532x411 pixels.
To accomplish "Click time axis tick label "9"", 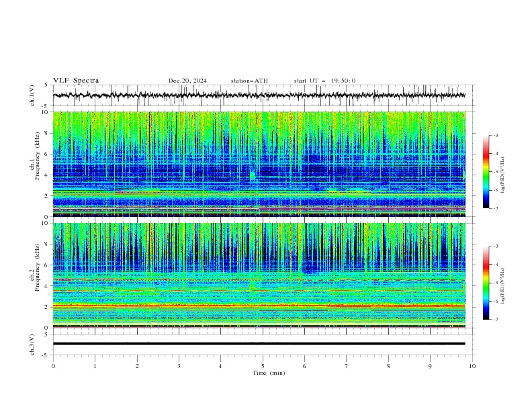I will click(x=430, y=366).
